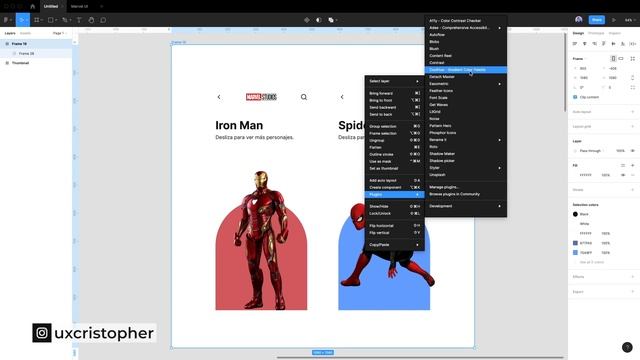Add a Layout grid with plus icon

tap(633, 126)
